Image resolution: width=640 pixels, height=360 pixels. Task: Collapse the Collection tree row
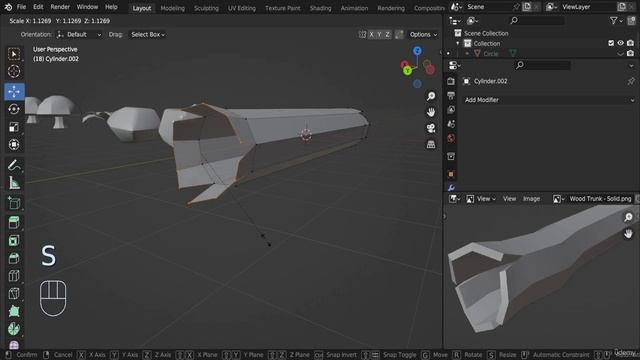coord(458,43)
